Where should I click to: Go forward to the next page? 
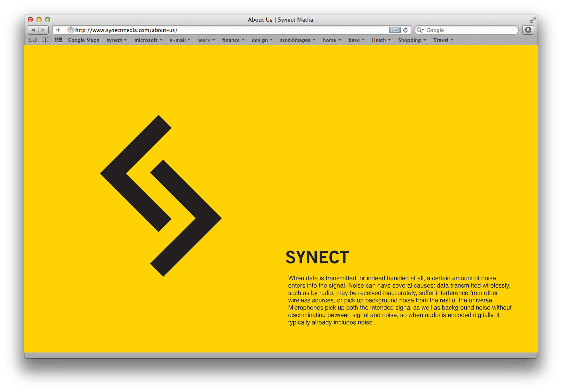coord(43,30)
